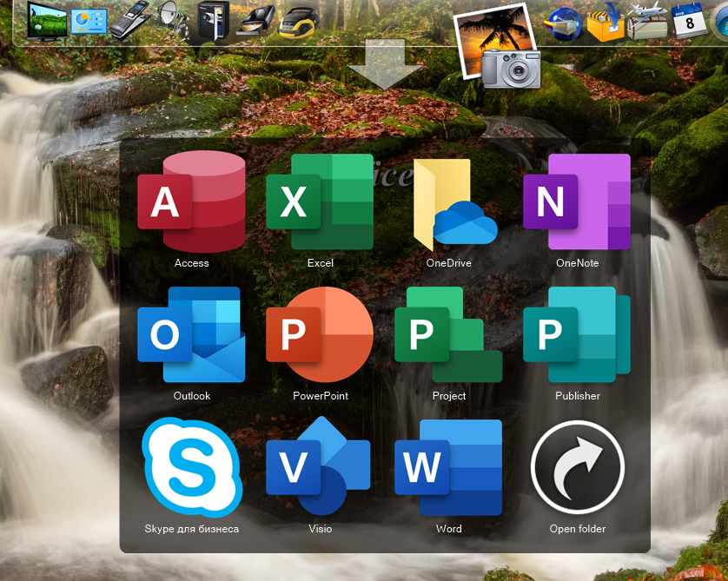Open Word

coord(448,467)
